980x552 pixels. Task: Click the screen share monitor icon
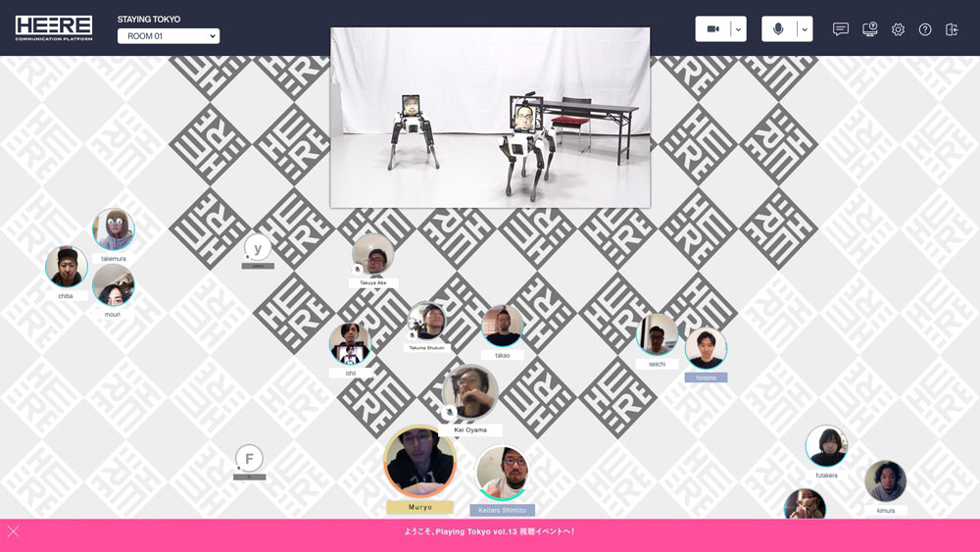[x=869, y=29]
